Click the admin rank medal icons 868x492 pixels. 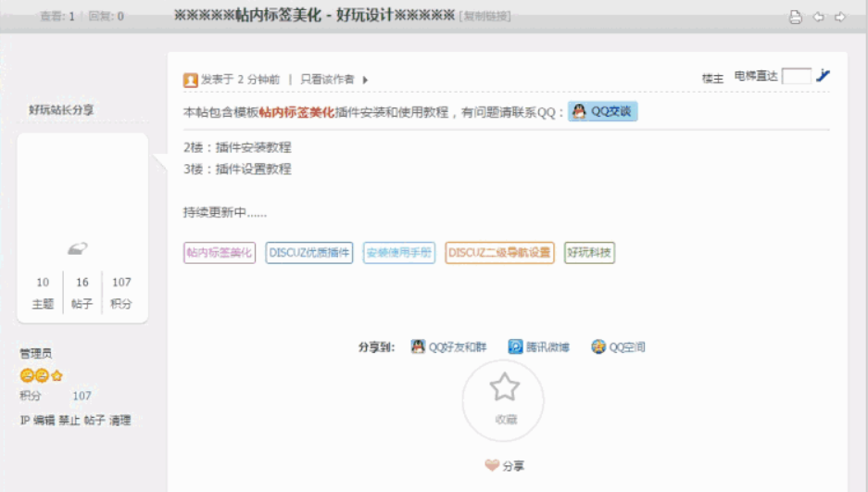[x=42, y=376]
